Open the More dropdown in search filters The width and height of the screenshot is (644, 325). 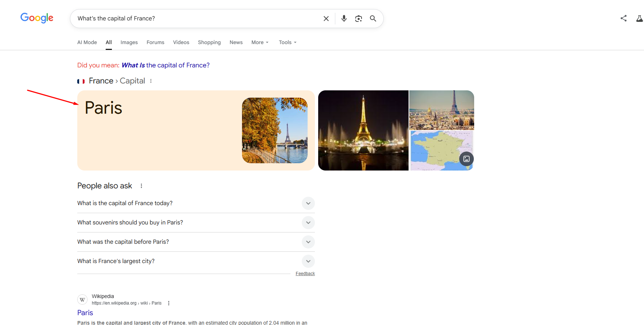260,42
